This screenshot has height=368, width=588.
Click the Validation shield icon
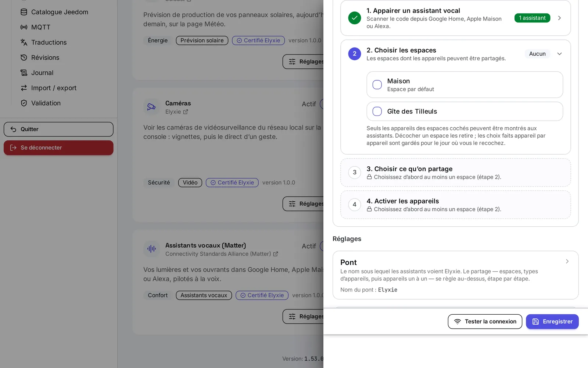(x=24, y=103)
